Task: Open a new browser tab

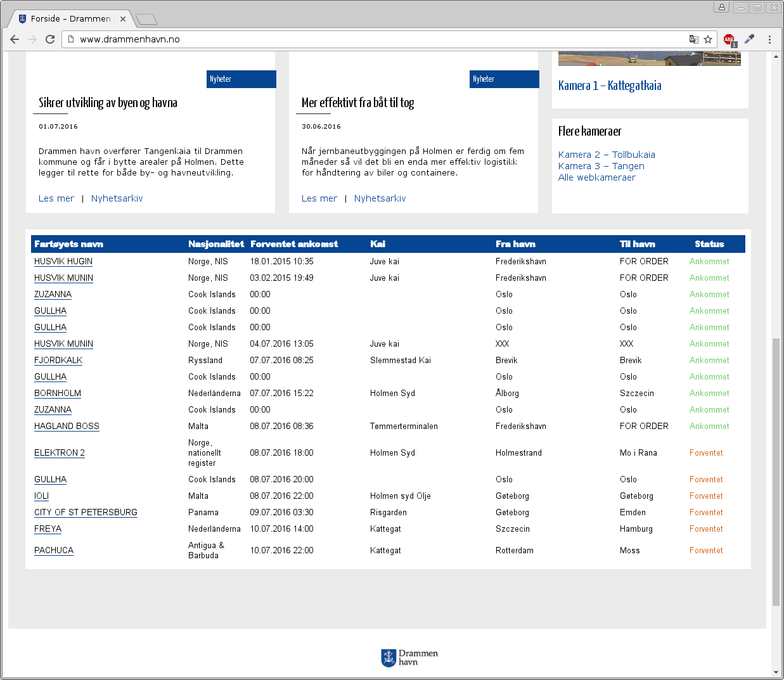Action: click(x=146, y=20)
